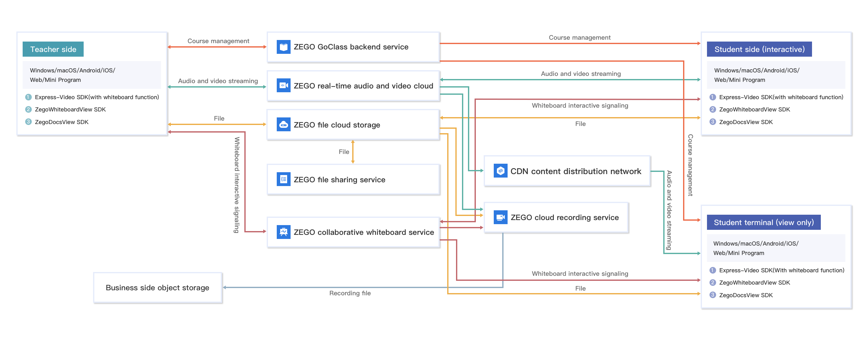
Task: Click number 3 bullet in Student terminal (view only) list
Action: (712, 295)
